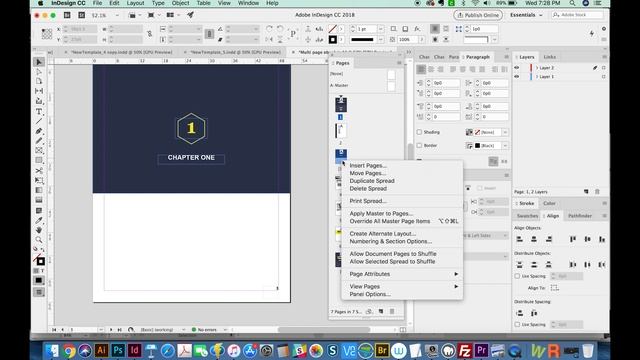Open Illustrator from the dock

pyautogui.click(x=101, y=350)
